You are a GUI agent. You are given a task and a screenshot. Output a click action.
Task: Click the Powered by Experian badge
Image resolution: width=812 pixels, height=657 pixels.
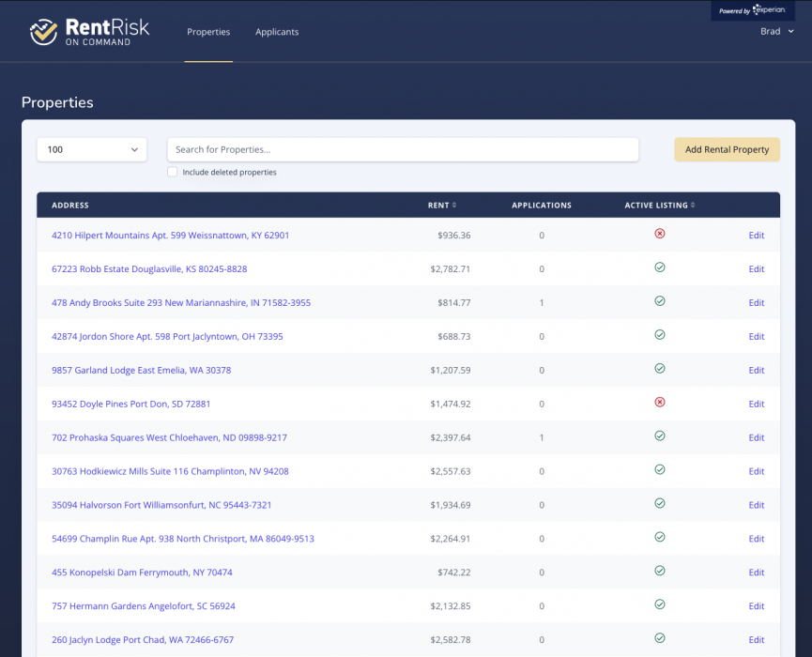[x=753, y=10]
